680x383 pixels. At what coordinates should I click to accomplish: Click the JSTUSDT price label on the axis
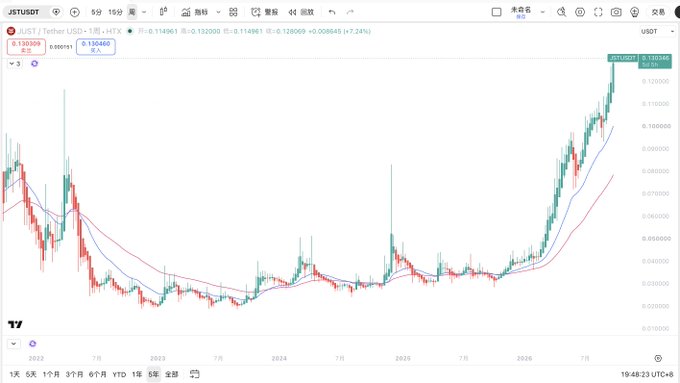[622, 58]
